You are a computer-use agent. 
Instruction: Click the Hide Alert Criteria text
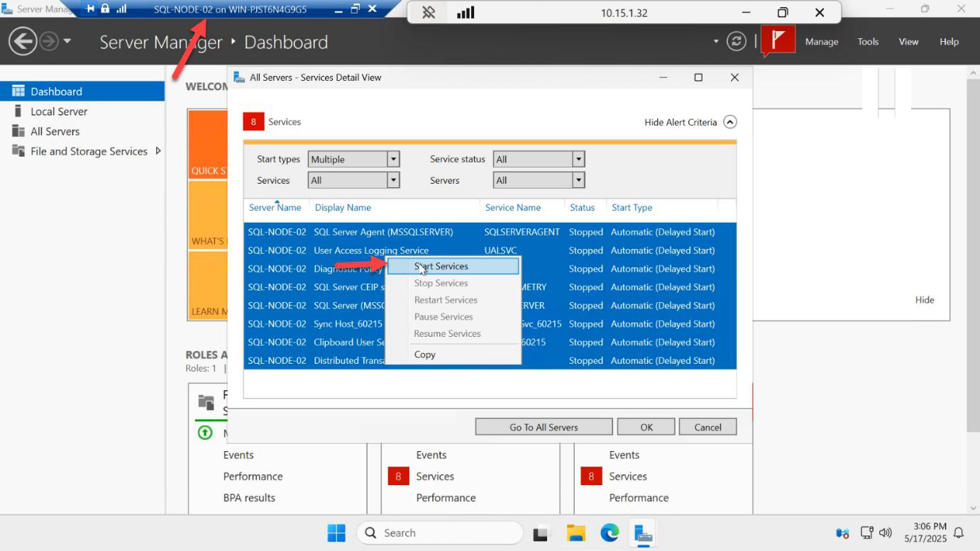(681, 122)
